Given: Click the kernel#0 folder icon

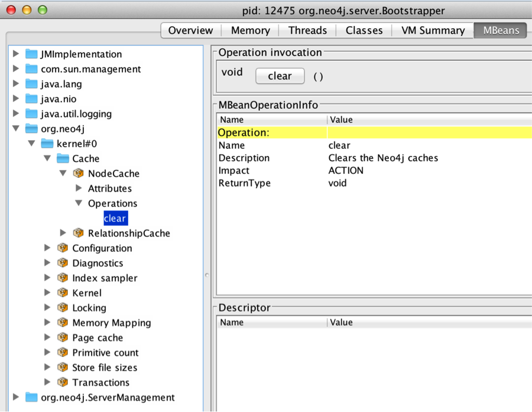Looking at the screenshot, I should [47, 144].
